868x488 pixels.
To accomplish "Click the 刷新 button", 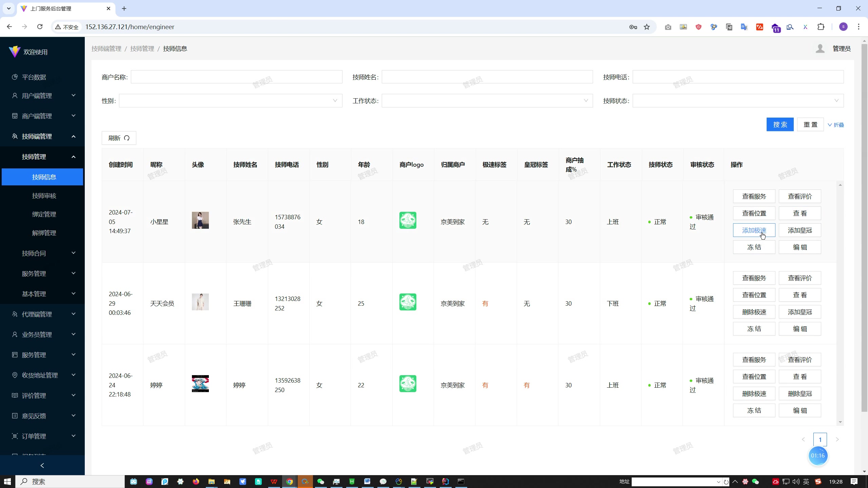I will pos(119,138).
